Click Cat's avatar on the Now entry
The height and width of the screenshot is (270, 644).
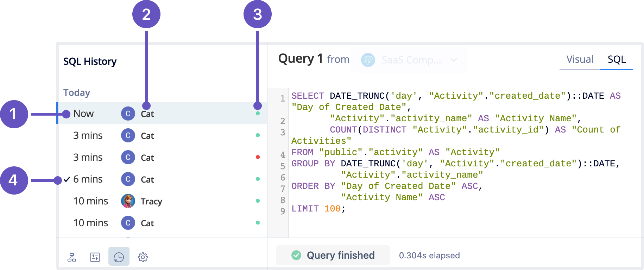tap(128, 113)
